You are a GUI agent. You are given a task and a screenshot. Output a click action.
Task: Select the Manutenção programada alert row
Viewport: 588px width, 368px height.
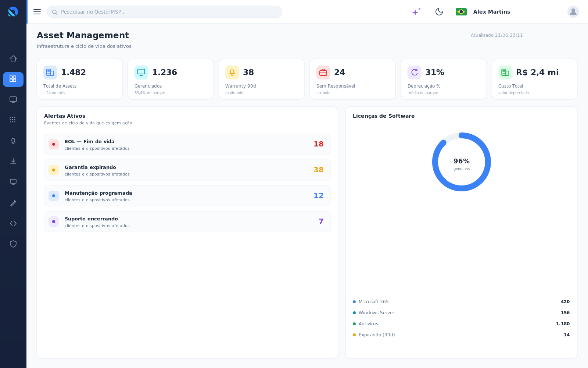pos(187,196)
